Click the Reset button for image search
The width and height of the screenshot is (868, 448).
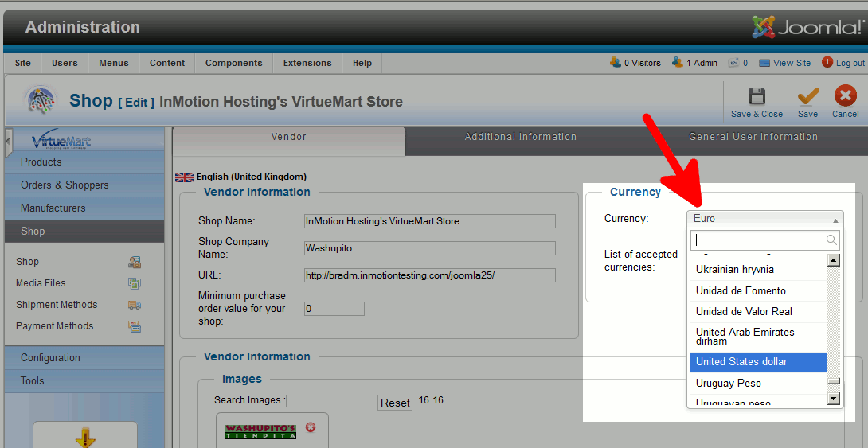click(395, 403)
